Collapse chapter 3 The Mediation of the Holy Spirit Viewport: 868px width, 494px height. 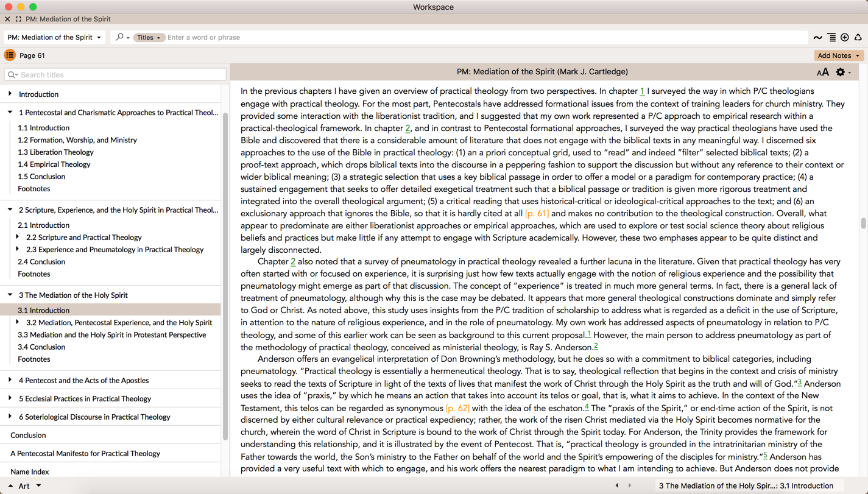click(x=10, y=295)
